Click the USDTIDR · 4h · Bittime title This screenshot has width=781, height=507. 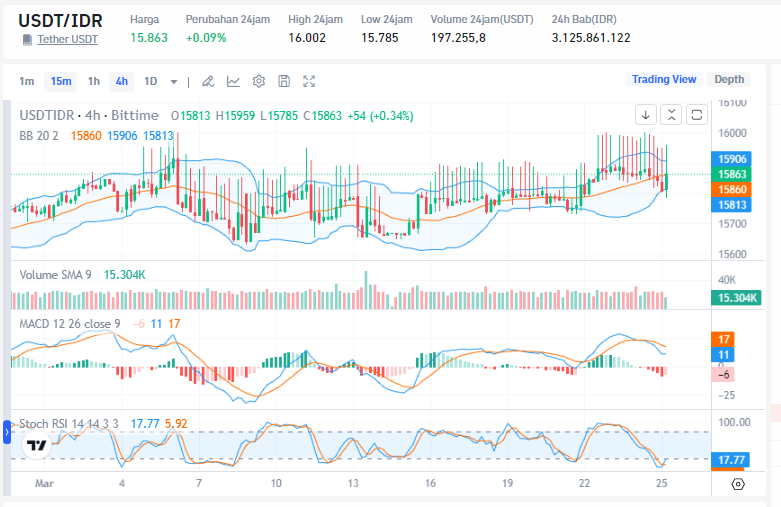pos(89,116)
